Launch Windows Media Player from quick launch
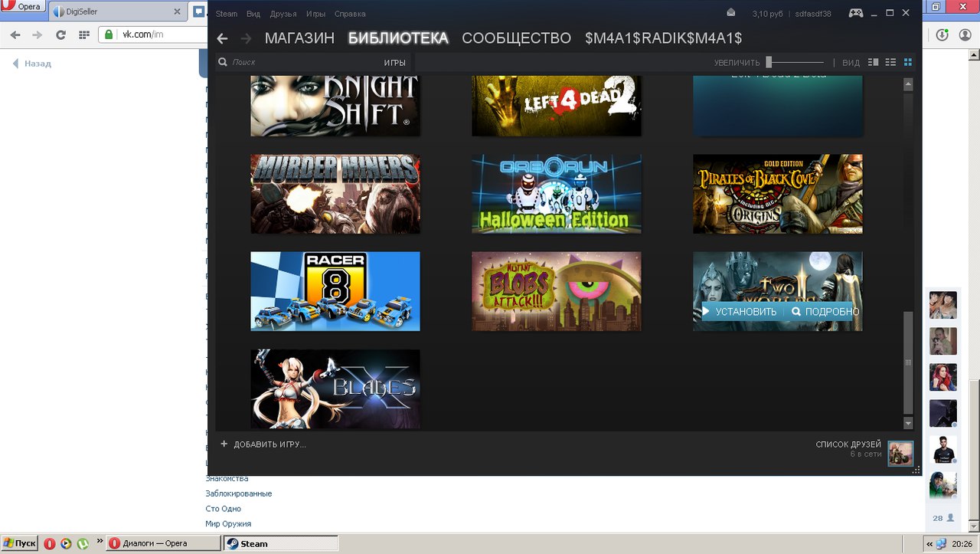 tap(66, 543)
